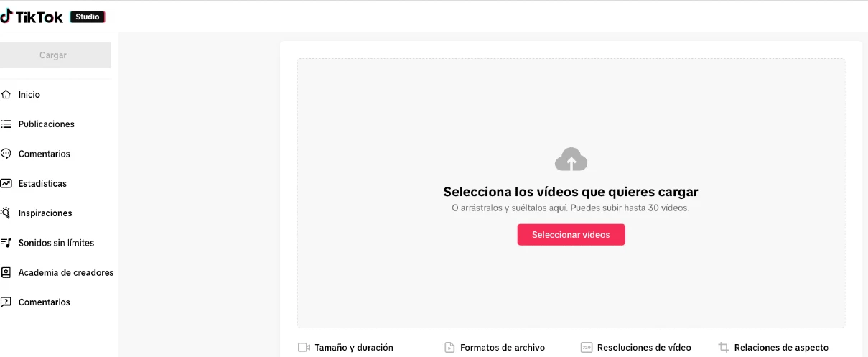Click the Seleccionar vídeos button
This screenshot has width=868, height=357.
(571, 235)
